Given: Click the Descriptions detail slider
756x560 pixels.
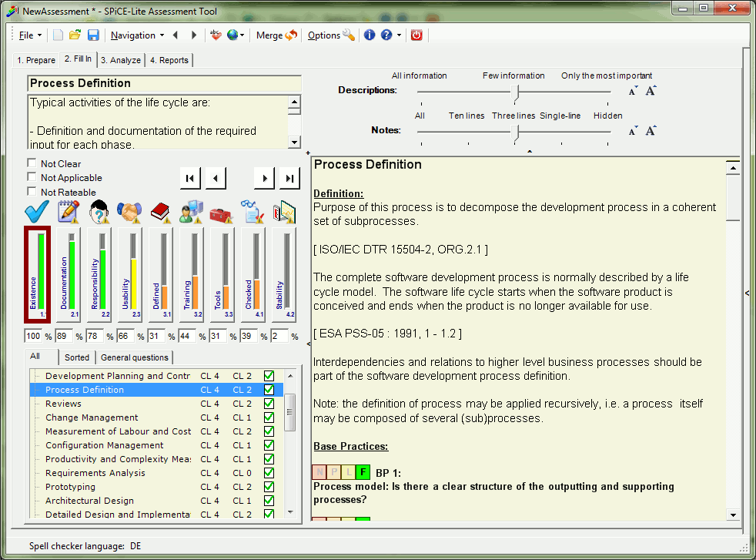Looking at the screenshot, I should pyautogui.click(x=514, y=92).
